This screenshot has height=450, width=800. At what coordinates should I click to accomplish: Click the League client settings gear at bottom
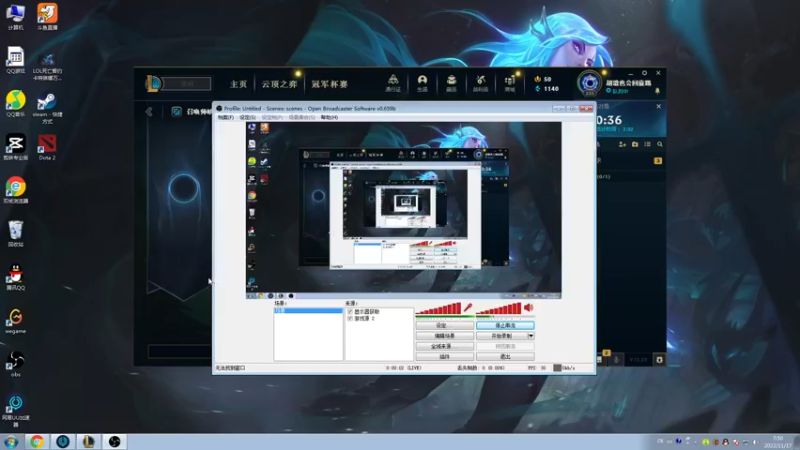coord(659,360)
